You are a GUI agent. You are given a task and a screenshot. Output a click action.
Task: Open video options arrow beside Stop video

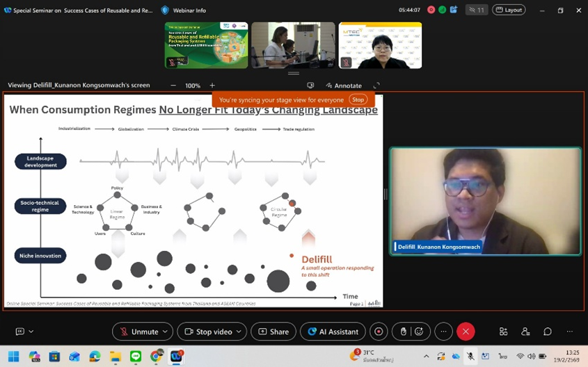[239, 332]
